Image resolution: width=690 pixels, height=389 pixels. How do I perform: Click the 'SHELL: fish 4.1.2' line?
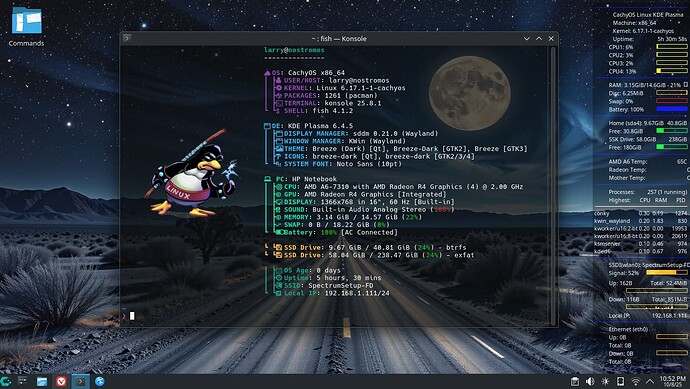pyautogui.click(x=313, y=111)
